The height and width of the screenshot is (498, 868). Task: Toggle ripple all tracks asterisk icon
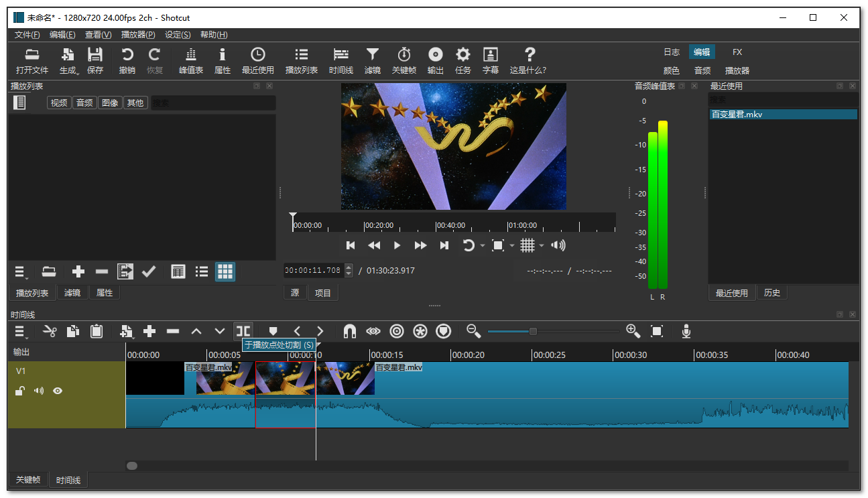420,331
